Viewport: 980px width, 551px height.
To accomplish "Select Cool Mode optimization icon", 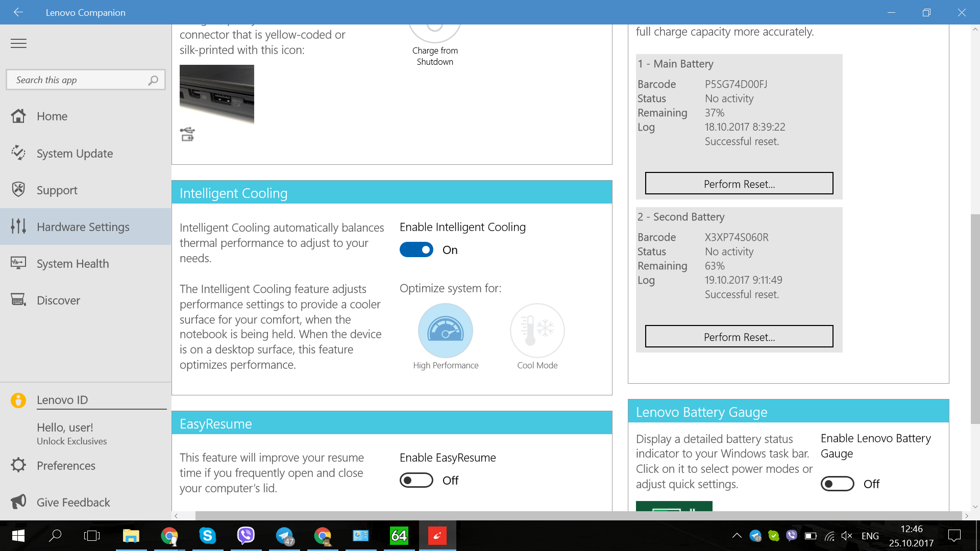I will (537, 331).
